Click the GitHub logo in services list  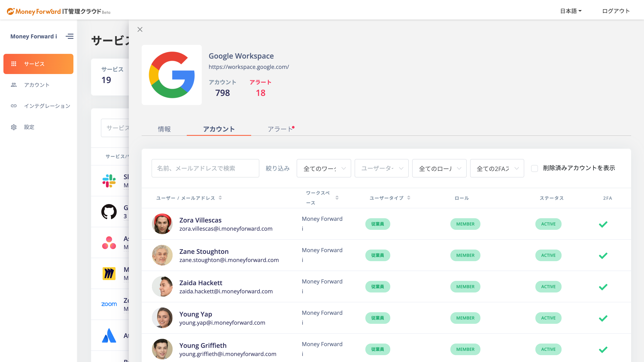point(109,212)
